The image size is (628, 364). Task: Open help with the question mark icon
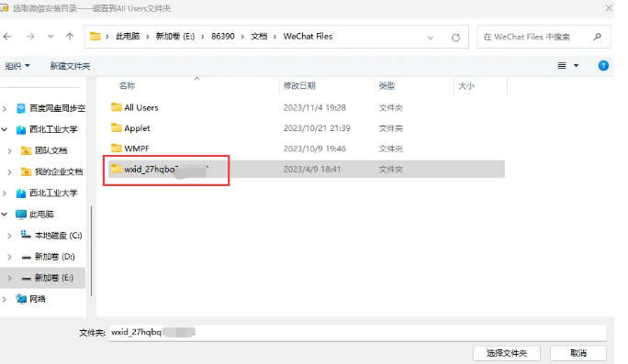pyautogui.click(x=603, y=66)
